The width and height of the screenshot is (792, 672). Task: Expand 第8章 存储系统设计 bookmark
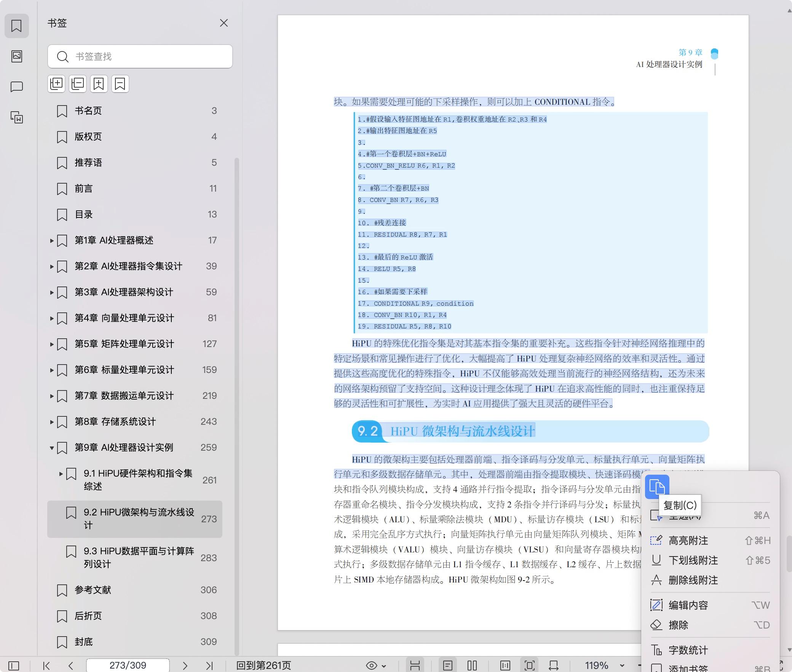coord(52,422)
